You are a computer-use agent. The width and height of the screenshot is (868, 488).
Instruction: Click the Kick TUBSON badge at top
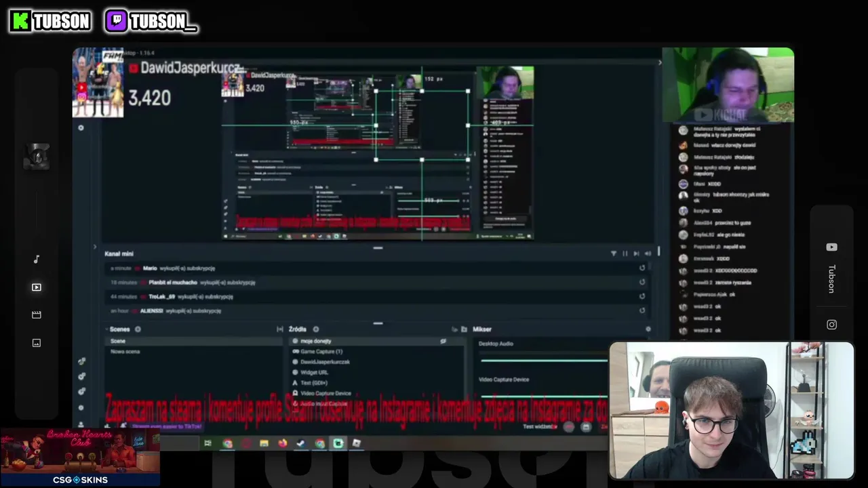(x=50, y=21)
